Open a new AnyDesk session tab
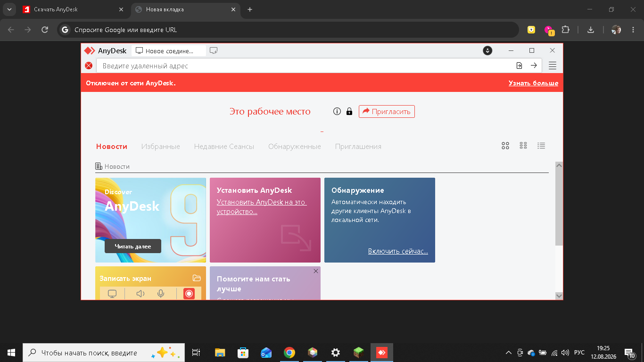Image resolution: width=644 pixels, height=362 pixels. (214, 50)
